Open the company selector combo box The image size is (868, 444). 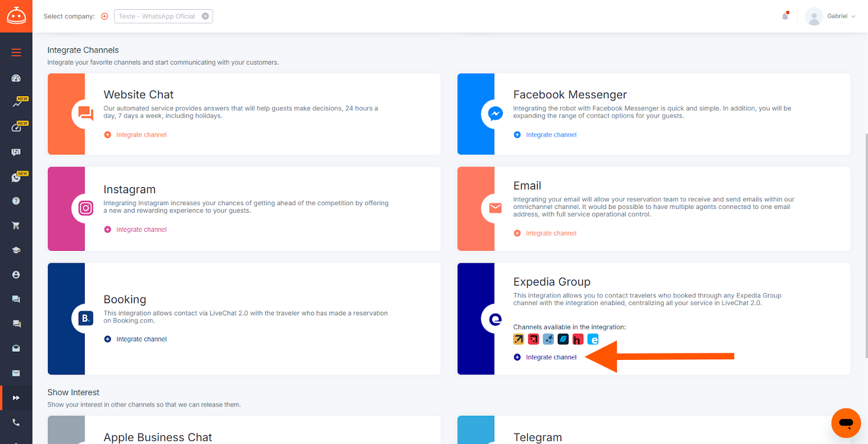[x=163, y=16]
